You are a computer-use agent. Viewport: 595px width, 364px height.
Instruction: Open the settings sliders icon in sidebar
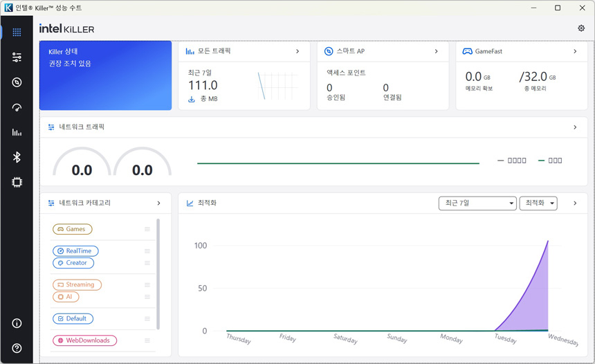[x=17, y=57]
